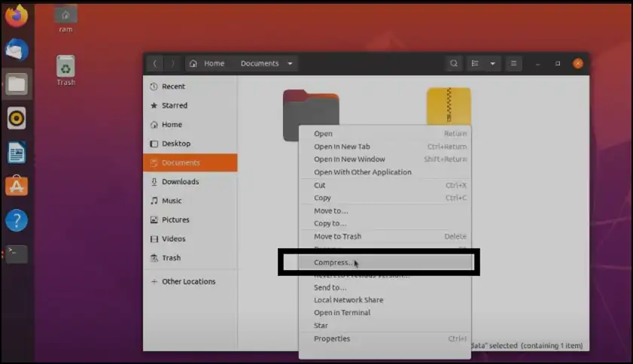Choose Star from context menu
633x364 pixels.
pyautogui.click(x=385, y=325)
